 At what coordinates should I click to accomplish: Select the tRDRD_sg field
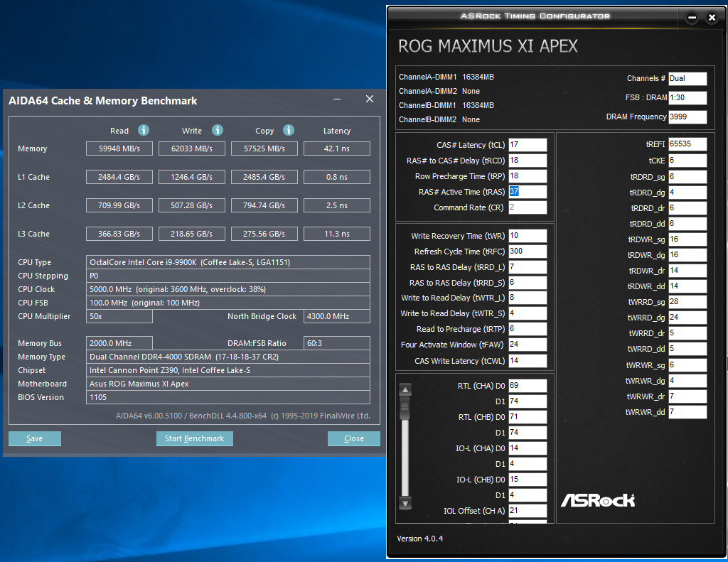click(x=687, y=177)
